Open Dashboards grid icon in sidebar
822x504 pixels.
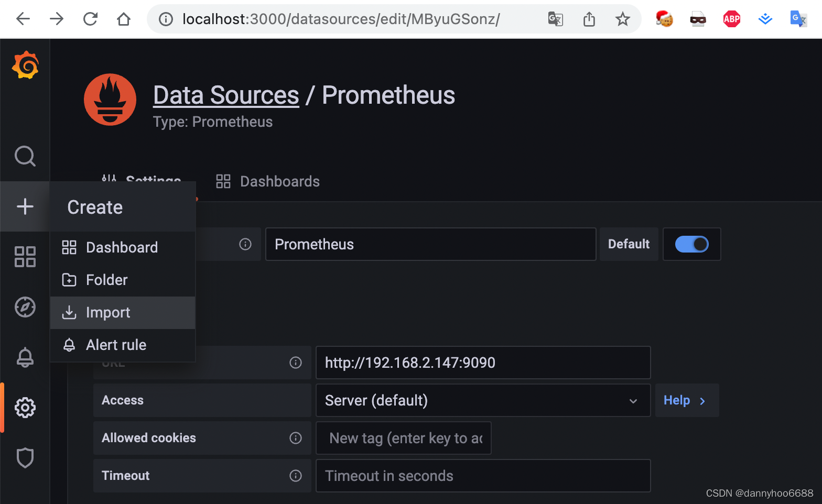point(25,257)
